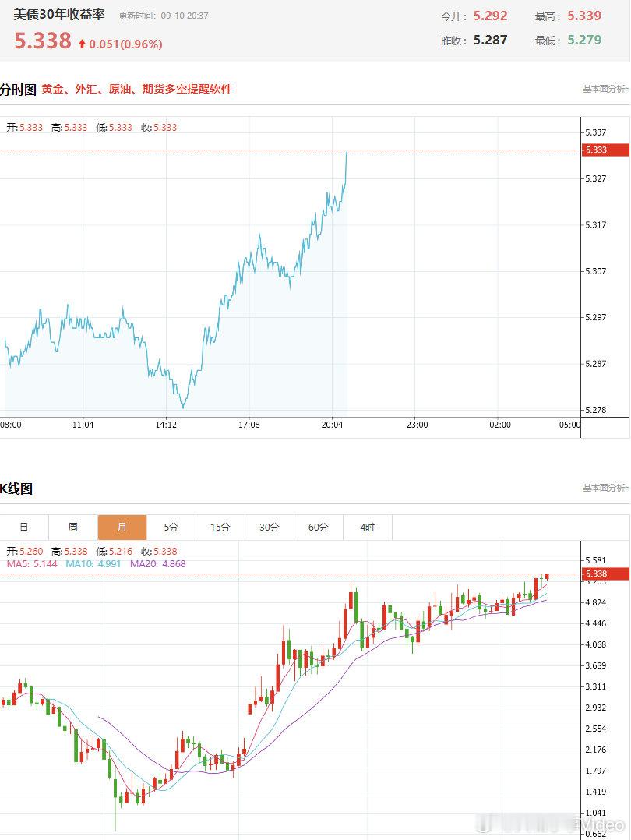The image size is (631, 840).
Task: Open the 4时 K-line tab
Action: point(368,527)
